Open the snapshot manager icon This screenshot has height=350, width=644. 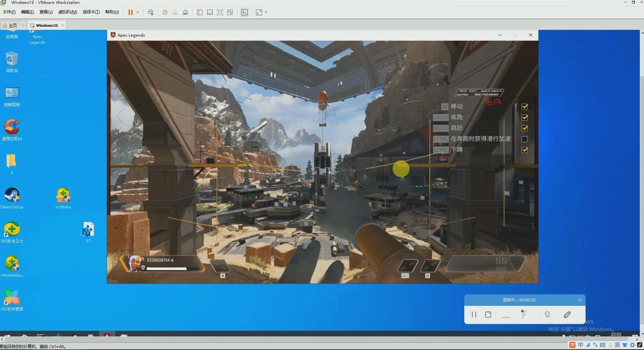pyautogui.click(x=185, y=12)
